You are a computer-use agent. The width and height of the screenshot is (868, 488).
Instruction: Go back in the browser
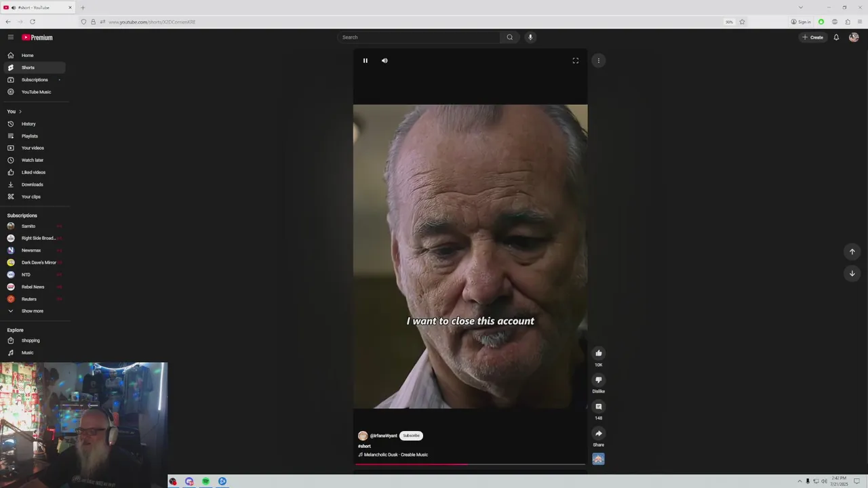click(7, 22)
